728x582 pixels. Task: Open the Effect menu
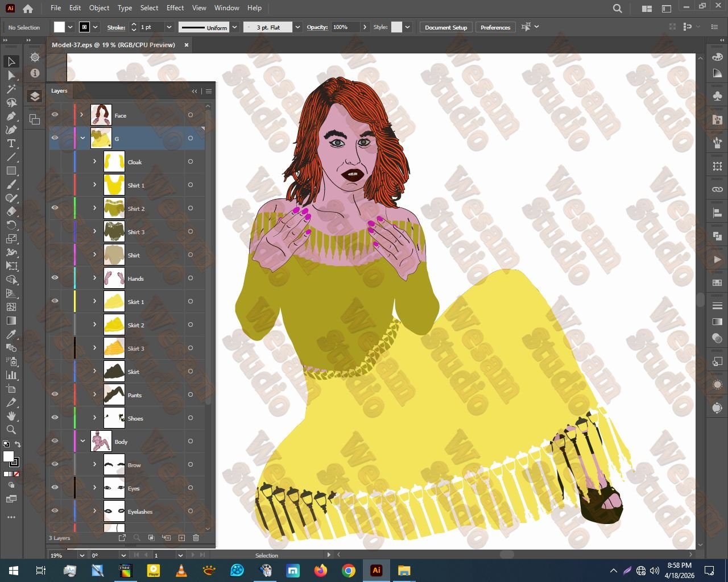pyautogui.click(x=175, y=8)
